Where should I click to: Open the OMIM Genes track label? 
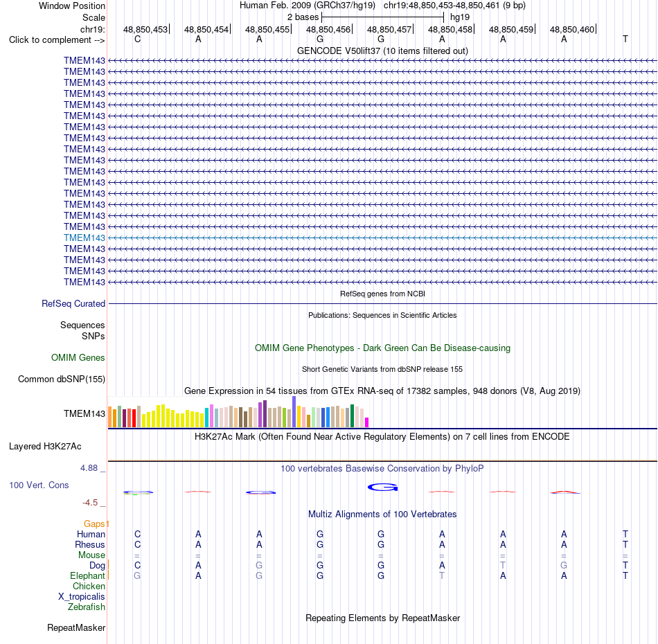tap(78, 357)
